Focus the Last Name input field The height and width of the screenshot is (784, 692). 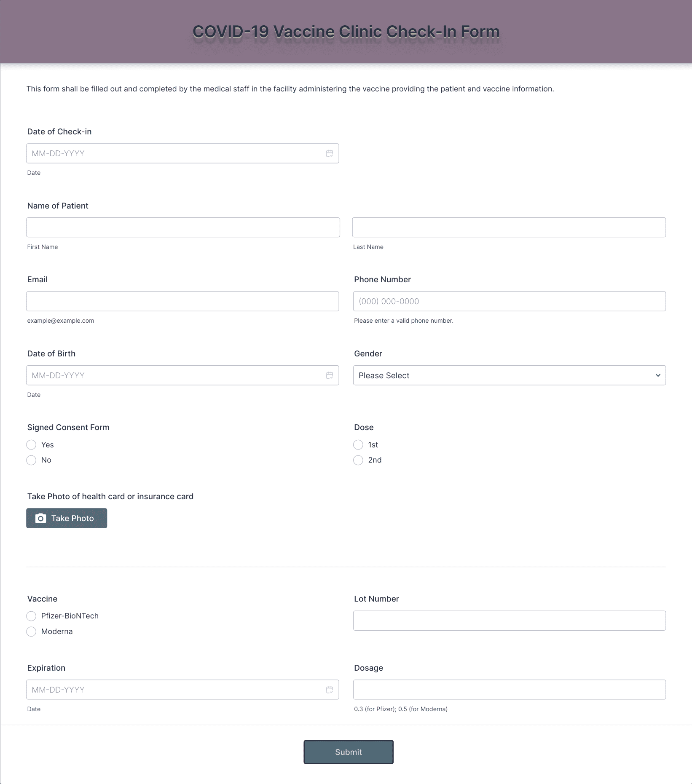(x=509, y=227)
